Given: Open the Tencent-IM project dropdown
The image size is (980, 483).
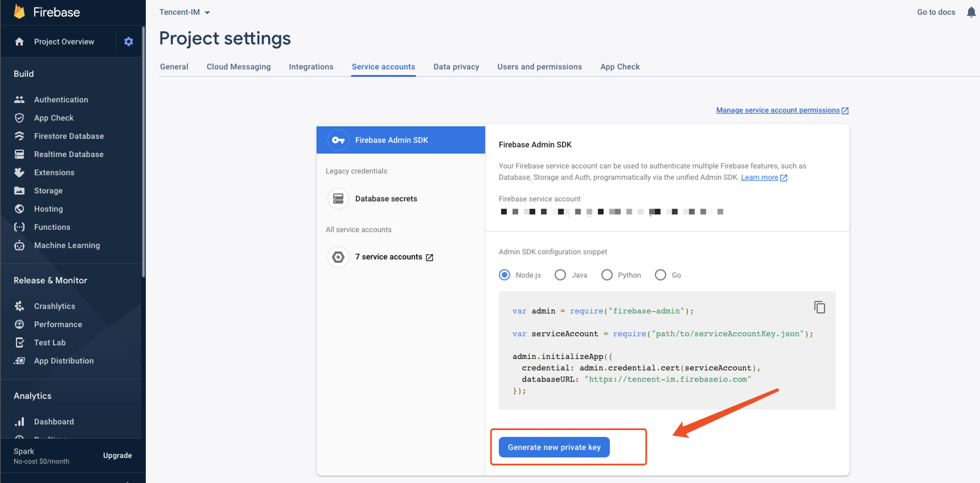Looking at the screenshot, I should [184, 12].
